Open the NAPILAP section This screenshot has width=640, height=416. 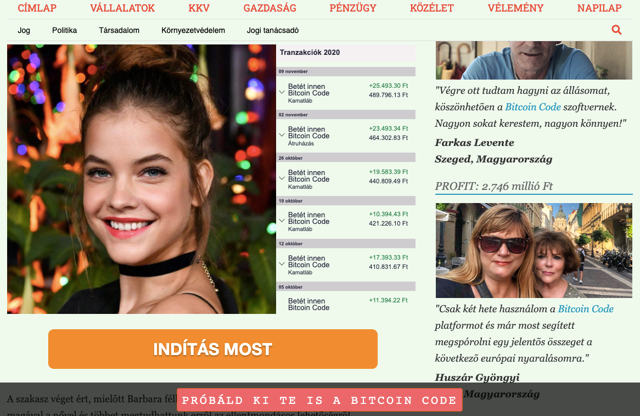coord(599,8)
